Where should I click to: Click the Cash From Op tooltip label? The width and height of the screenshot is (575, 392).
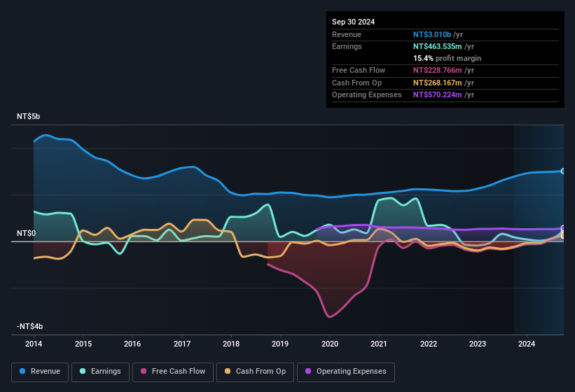pos(356,83)
